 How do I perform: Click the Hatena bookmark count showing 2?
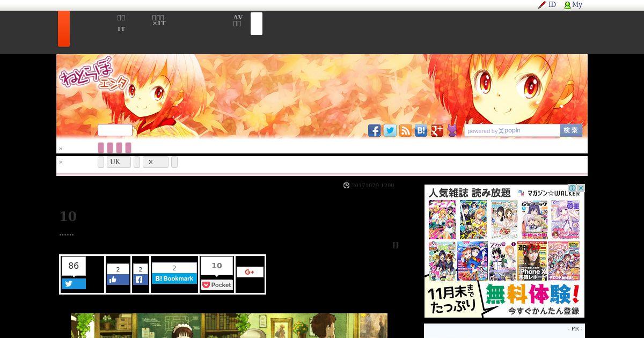[x=174, y=268]
